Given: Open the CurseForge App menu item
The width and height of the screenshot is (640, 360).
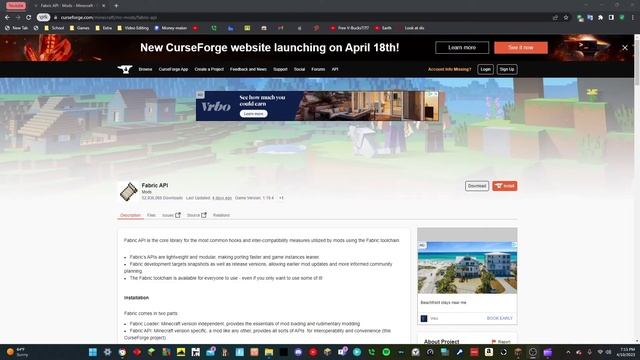Looking at the screenshot, I should [x=173, y=69].
